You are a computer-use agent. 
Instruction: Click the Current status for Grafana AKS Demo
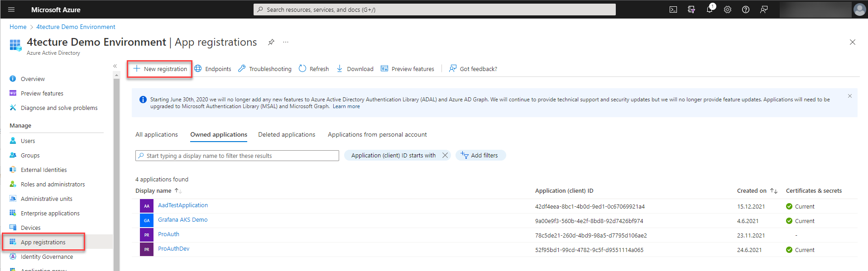[800, 221]
